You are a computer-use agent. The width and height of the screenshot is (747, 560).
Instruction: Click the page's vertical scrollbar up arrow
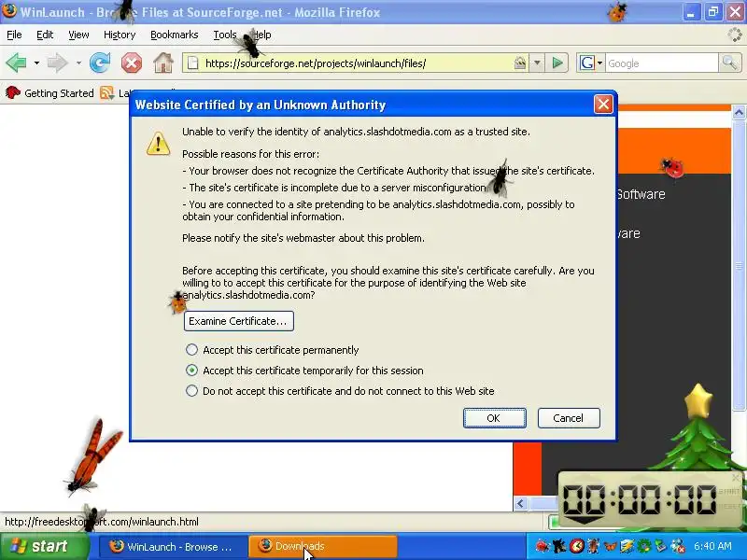[739, 113]
